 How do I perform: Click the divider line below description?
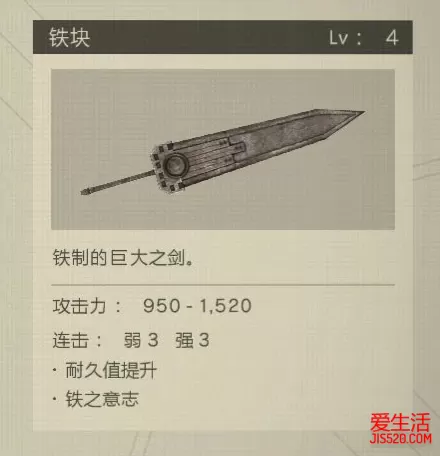223,285
